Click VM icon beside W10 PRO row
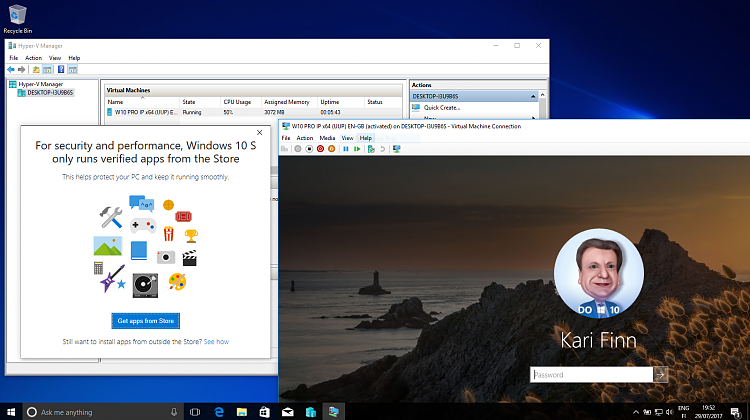This screenshot has height=420, width=750. click(110, 112)
